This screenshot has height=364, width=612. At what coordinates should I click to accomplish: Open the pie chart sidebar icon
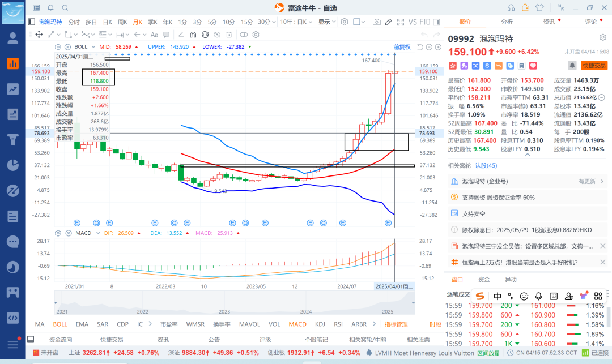tap(13, 165)
